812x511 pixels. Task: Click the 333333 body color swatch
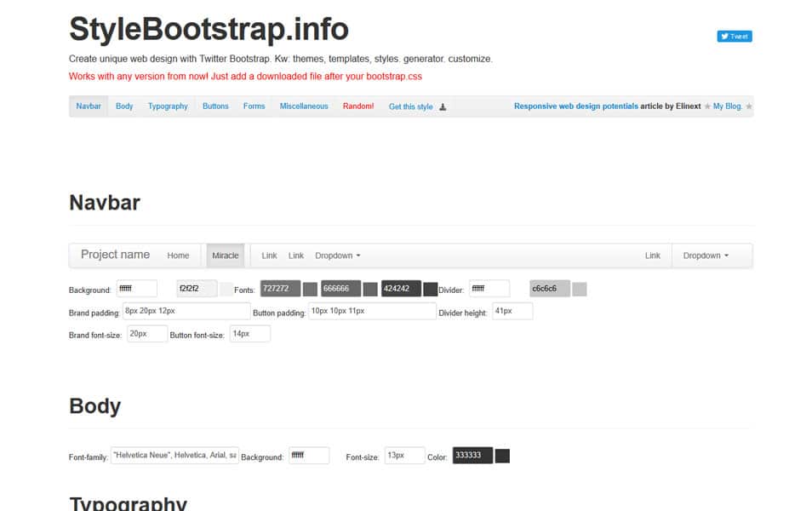[472, 456]
